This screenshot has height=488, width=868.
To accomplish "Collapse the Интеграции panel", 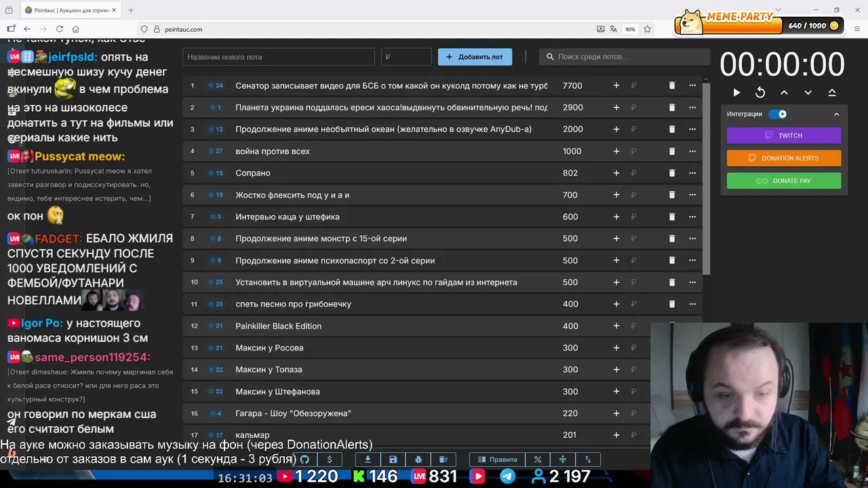I will click(836, 114).
